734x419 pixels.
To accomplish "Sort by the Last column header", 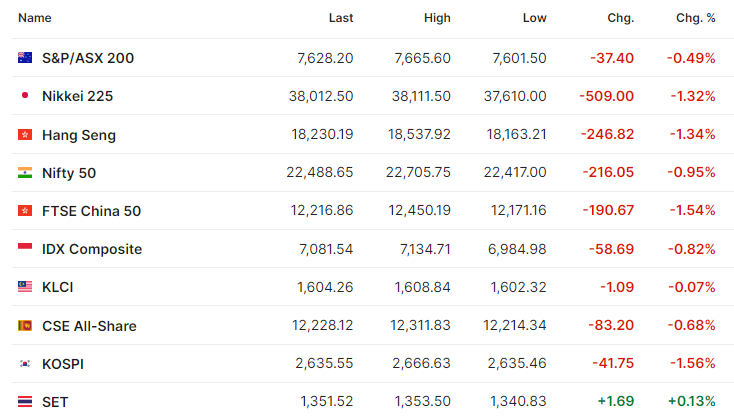I will [341, 18].
